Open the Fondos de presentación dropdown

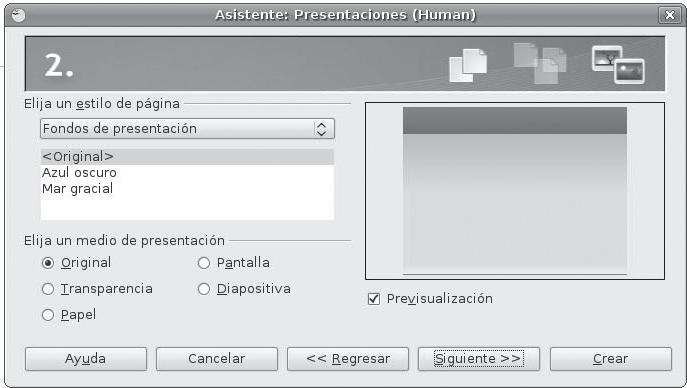click(x=187, y=129)
